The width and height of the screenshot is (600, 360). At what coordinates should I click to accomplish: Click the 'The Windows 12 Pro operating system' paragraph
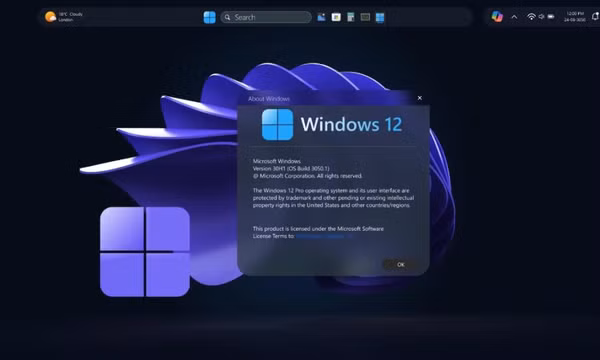click(x=333, y=198)
